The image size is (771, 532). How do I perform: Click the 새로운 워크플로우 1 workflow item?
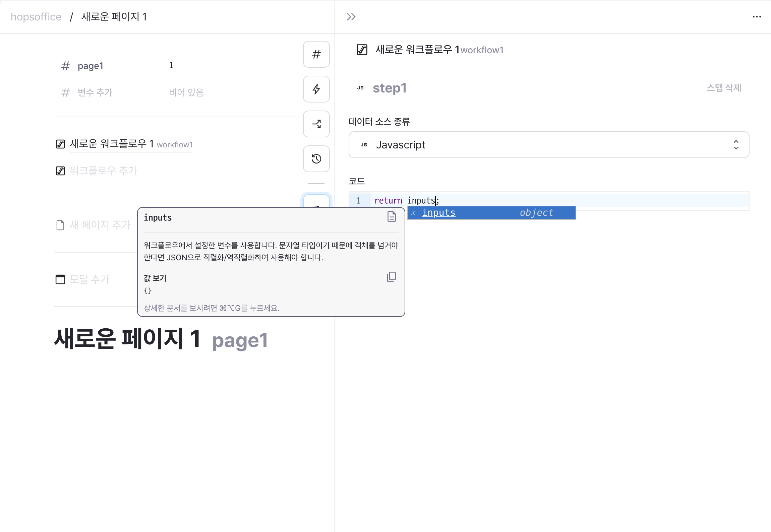click(124, 145)
